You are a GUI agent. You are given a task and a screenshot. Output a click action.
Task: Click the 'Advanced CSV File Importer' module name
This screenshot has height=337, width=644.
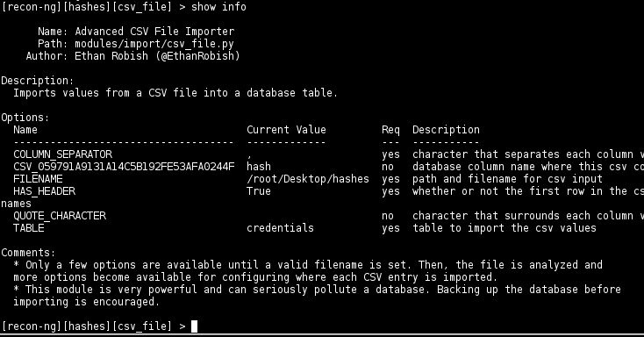154,32
